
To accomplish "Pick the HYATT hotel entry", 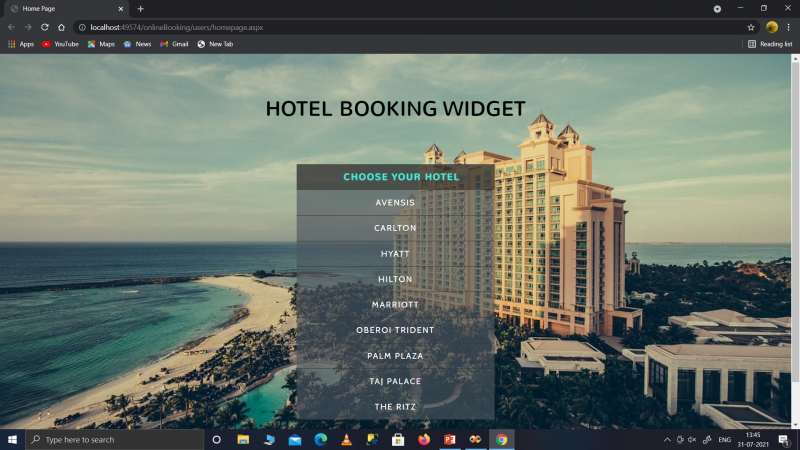I will click(395, 254).
